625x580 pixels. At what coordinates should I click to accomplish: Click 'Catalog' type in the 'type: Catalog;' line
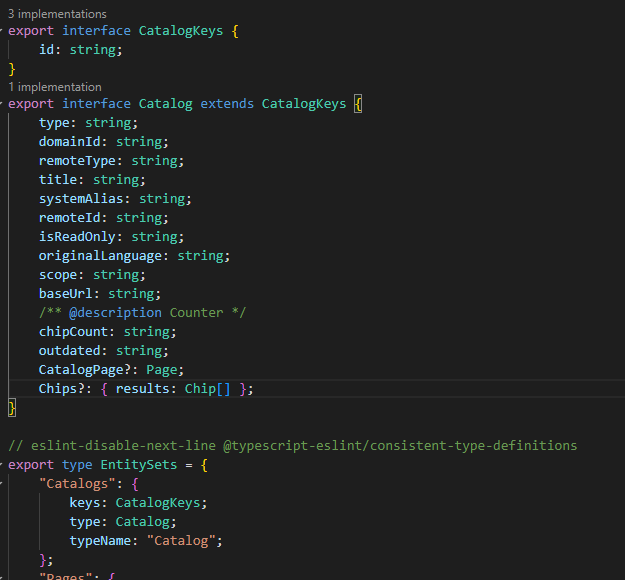point(142,521)
